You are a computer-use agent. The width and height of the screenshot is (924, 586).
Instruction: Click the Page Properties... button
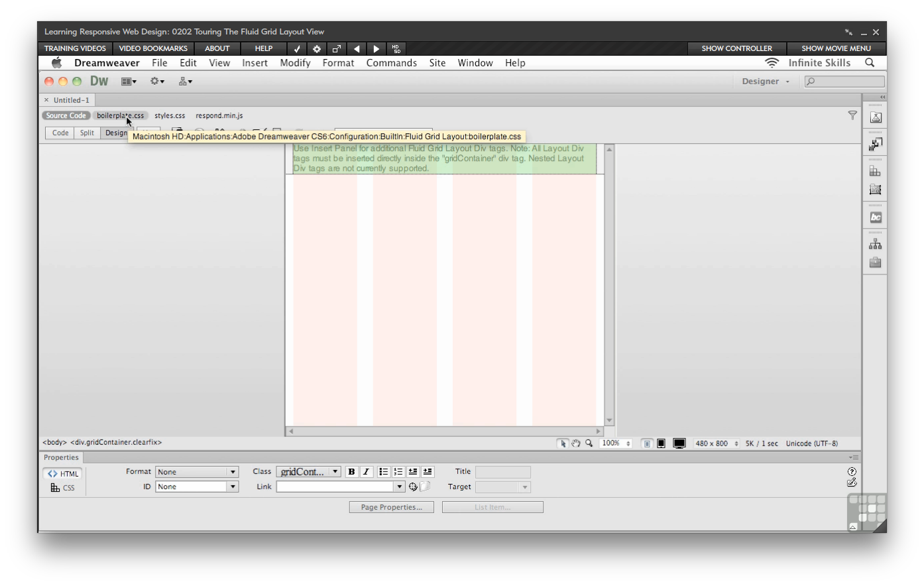tap(392, 507)
